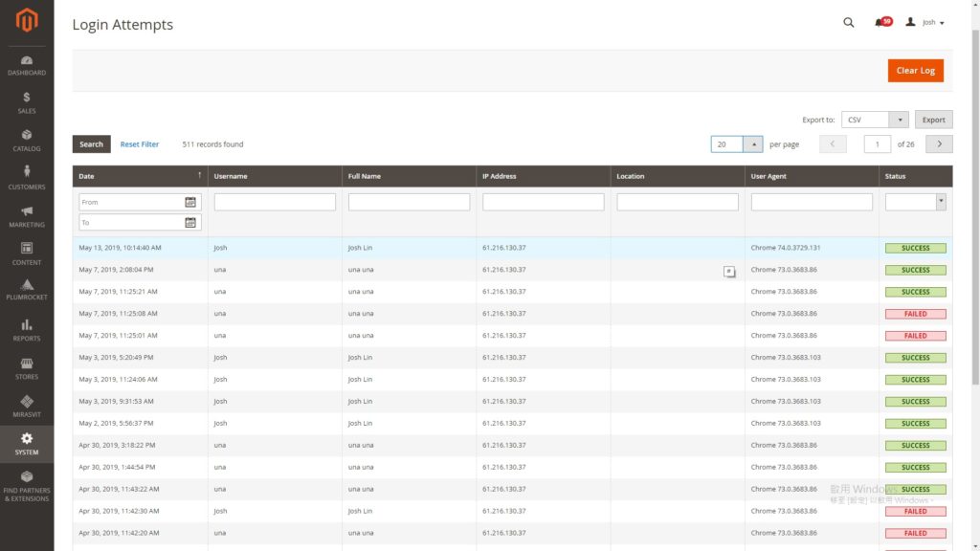Open the Plumrocket sidebar menu
Screen dimensions: 980x551
pos(26,291)
